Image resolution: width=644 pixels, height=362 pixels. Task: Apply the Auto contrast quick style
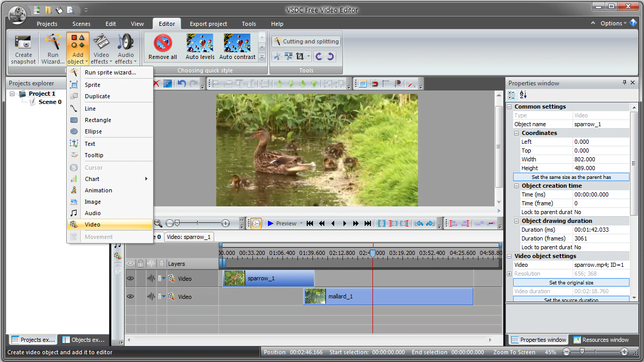point(237,47)
